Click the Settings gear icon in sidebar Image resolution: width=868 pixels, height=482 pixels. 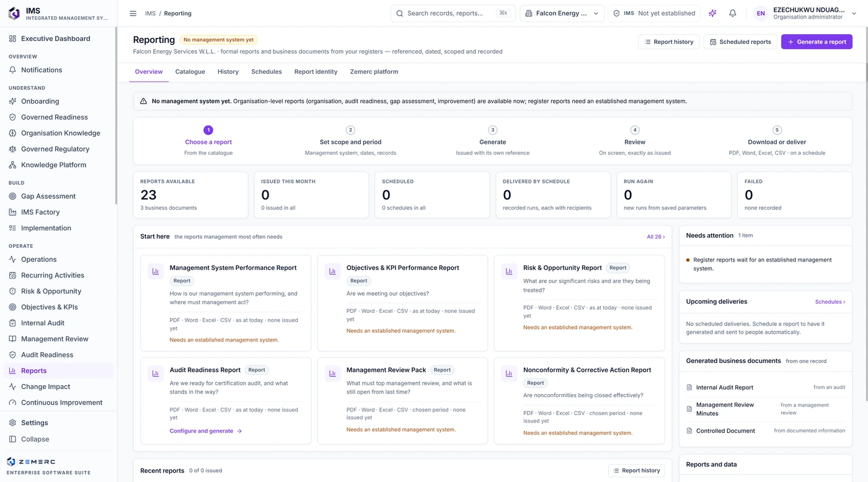[12, 423]
